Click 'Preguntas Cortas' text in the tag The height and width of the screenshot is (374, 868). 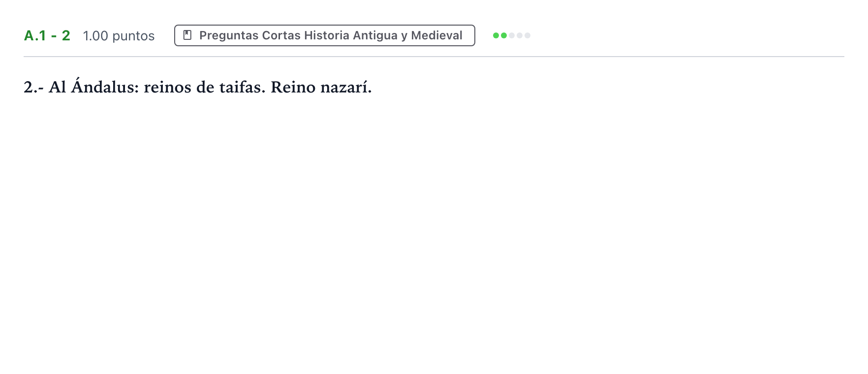pyautogui.click(x=250, y=35)
